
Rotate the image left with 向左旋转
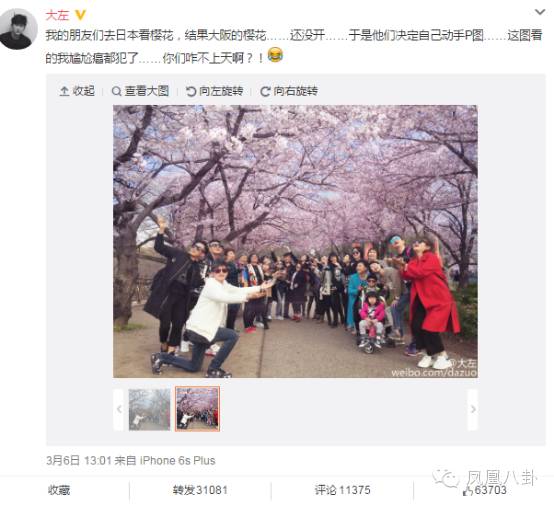214,91
